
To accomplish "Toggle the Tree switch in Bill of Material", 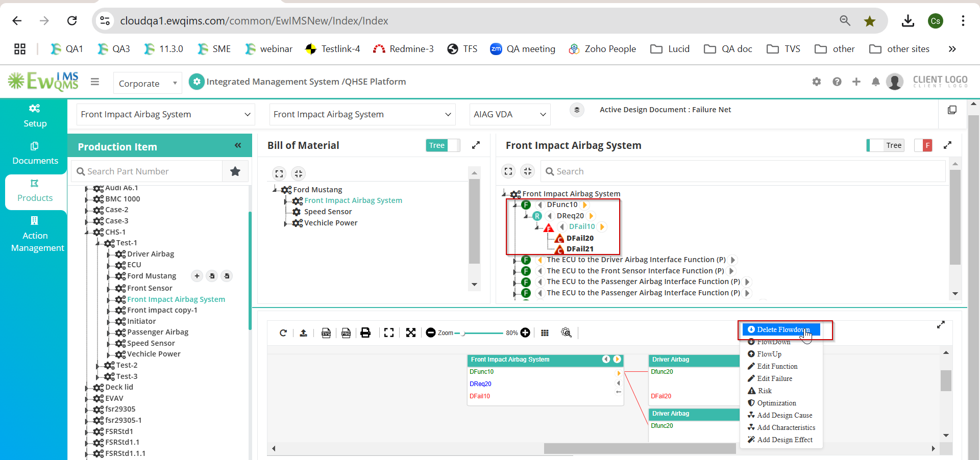I will [443, 145].
